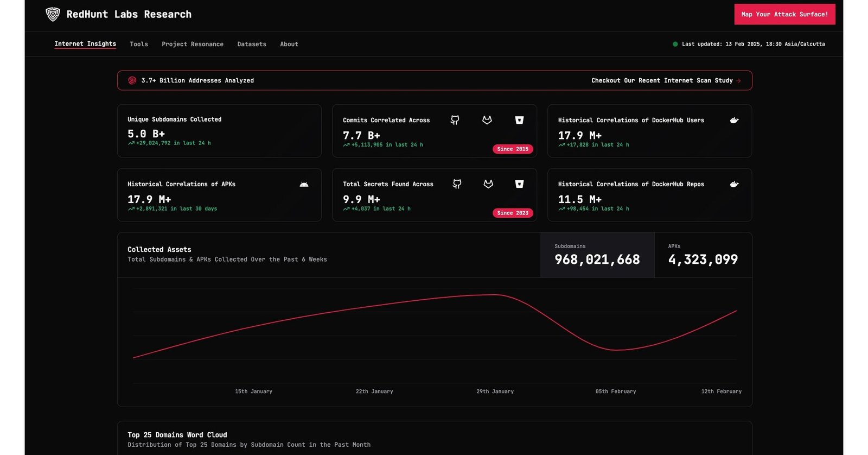Click the +98,454 in last 24 h text

(598, 208)
